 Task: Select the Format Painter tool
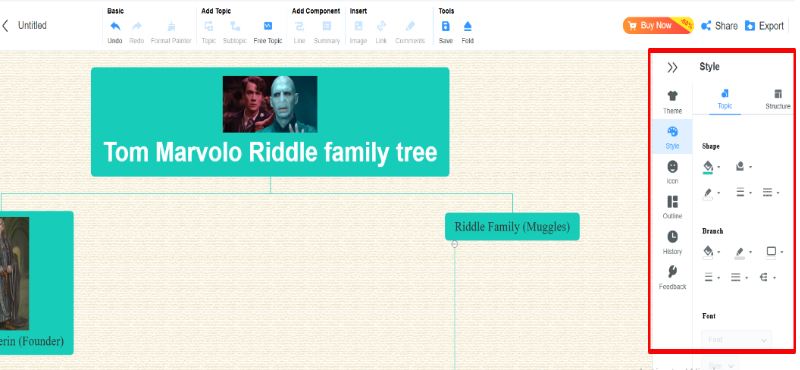tap(171, 32)
